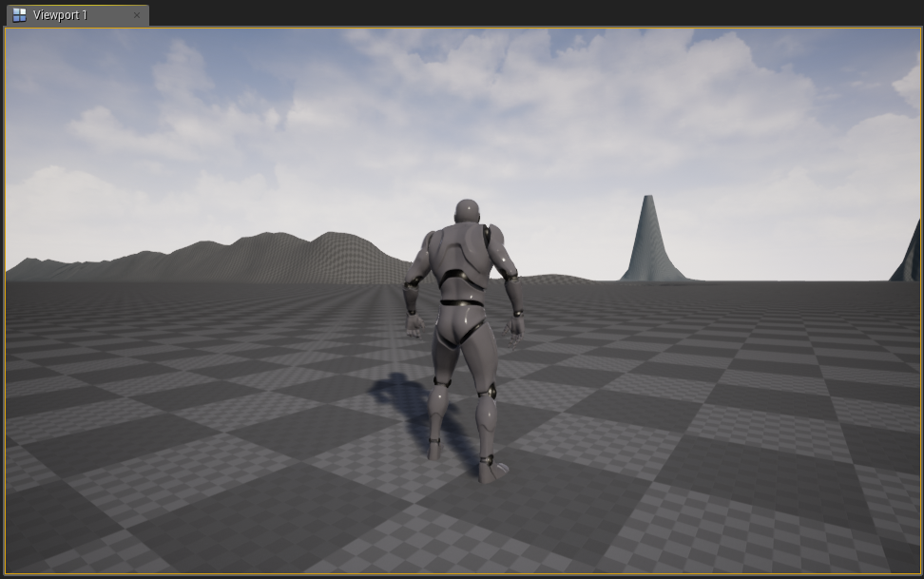Click the viewport grid icon on tab
The image size is (924, 579).
(x=19, y=15)
